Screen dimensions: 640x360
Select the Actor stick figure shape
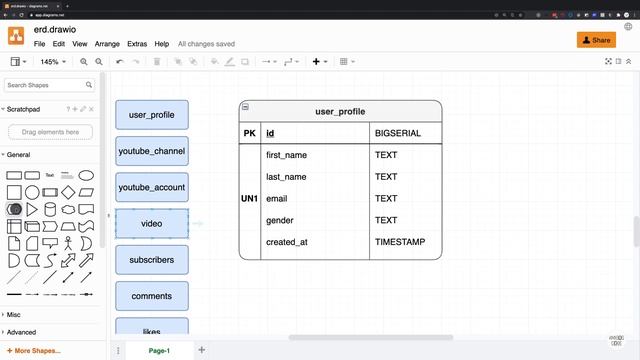click(x=68, y=243)
